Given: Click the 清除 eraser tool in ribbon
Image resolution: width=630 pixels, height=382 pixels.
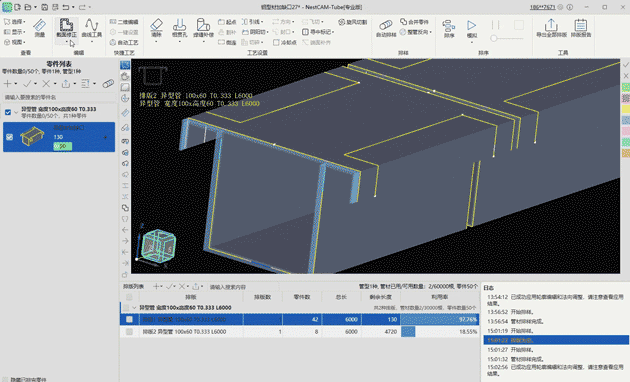Looking at the screenshot, I should (x=156, y=28).
